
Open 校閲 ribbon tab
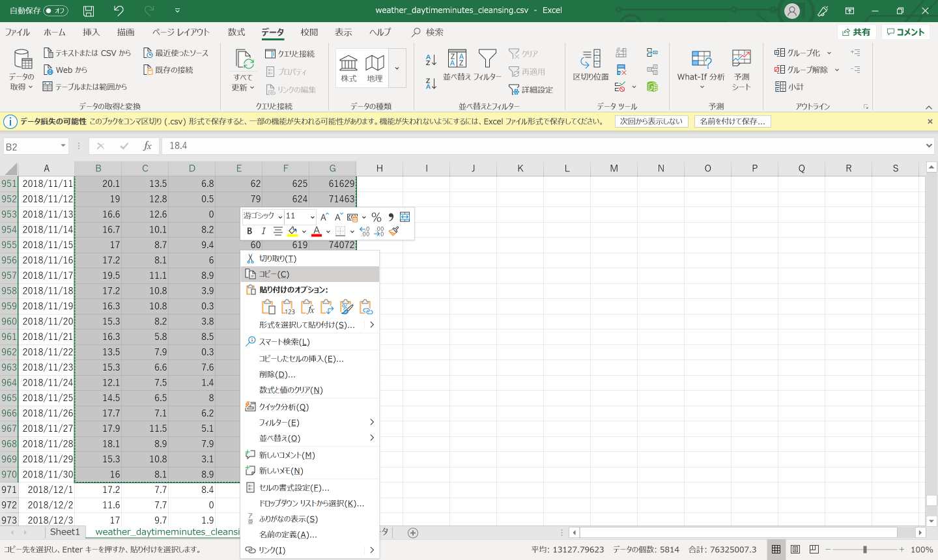click(309, 32)
